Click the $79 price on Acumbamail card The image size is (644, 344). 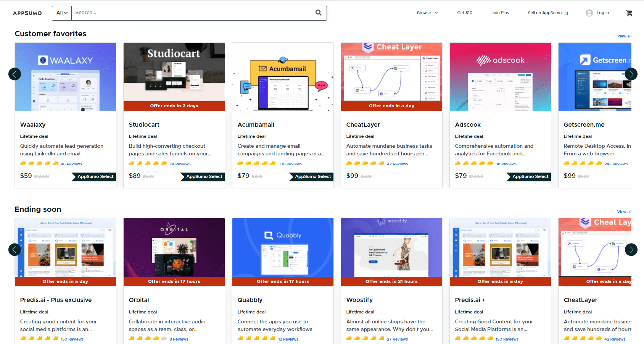point(243,176)
